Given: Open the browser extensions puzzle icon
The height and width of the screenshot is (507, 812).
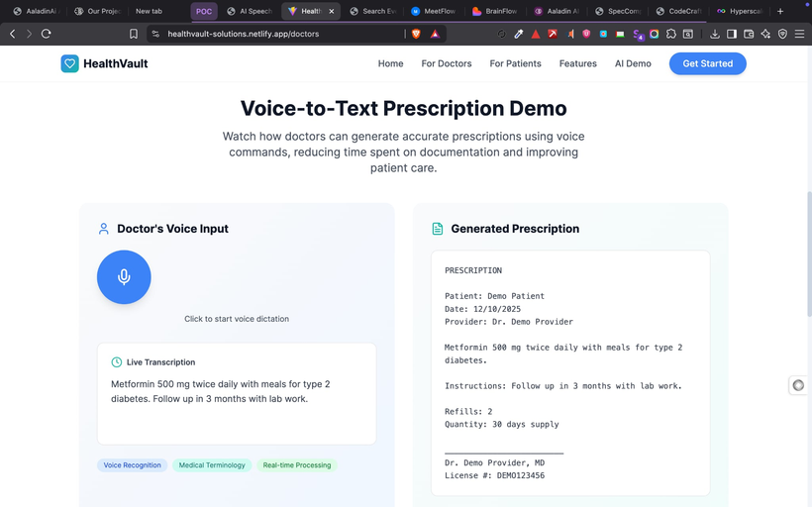Looking at the screenshot, I should (671, 34).
